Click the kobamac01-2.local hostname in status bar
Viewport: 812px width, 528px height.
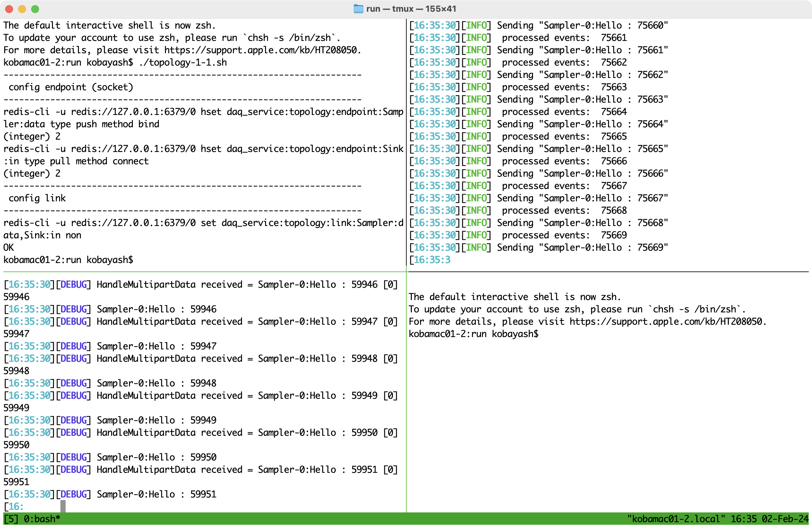(676, 519)
